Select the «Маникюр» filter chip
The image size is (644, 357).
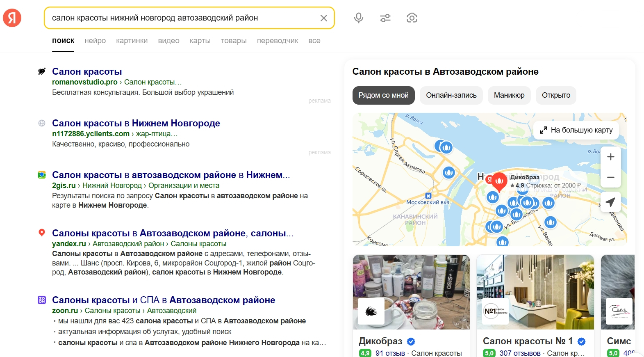click(x=509, y=95)
